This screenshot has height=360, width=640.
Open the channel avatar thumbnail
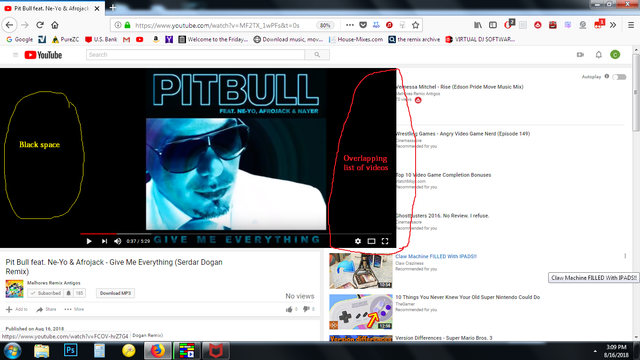14,289
